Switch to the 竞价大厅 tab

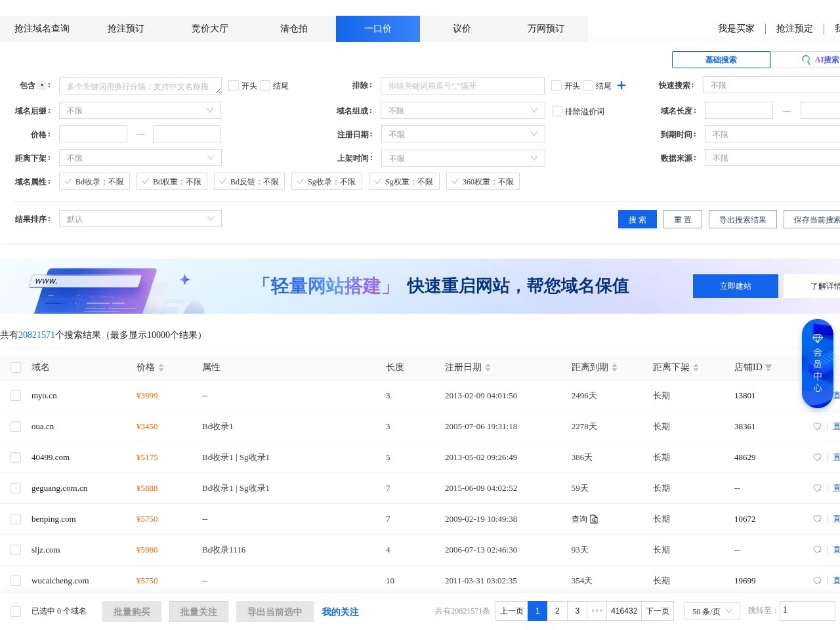click(209, 29)
